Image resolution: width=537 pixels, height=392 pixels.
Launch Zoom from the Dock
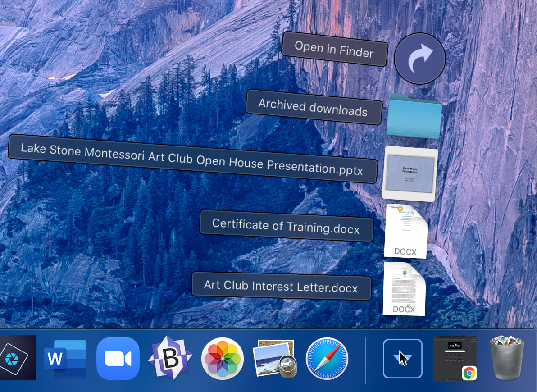pos(117,358)
